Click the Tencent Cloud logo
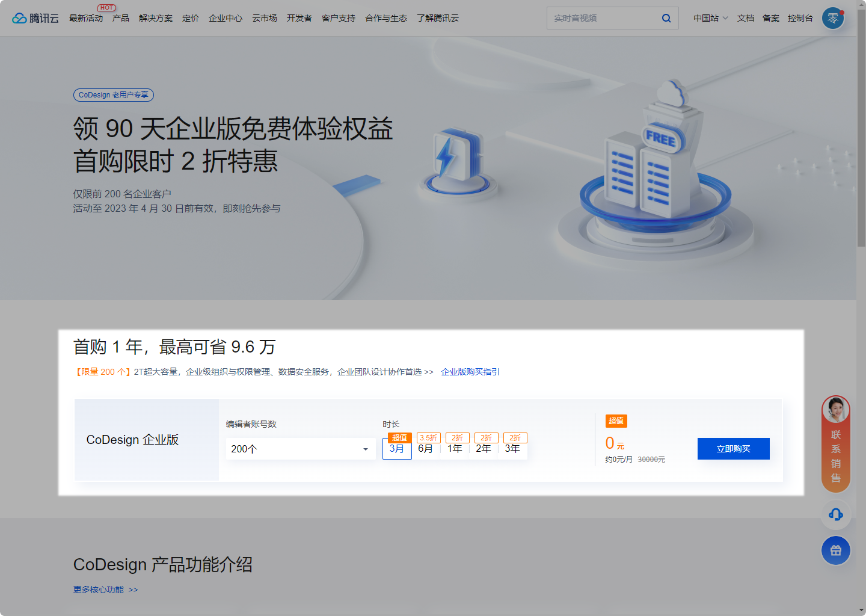Image resolution: width=866 pixels, height=616 pixels. pyautogui.click(x=35, y=18)
